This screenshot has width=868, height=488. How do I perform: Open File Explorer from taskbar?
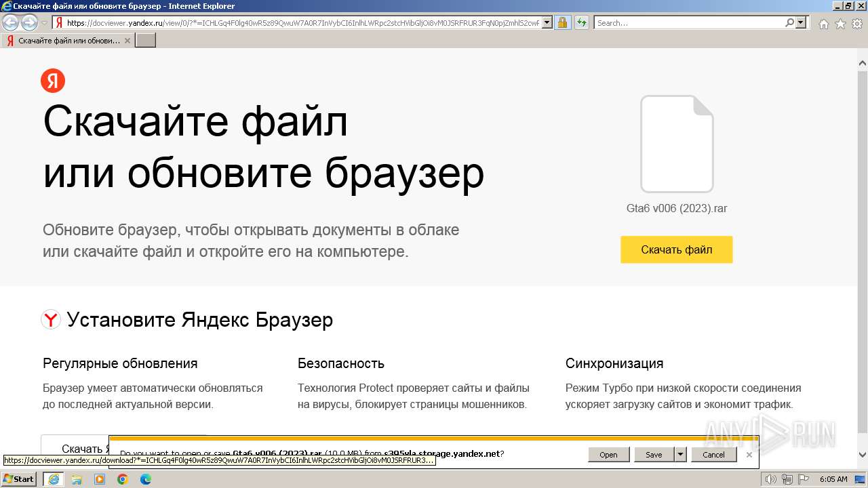point(77,479)
